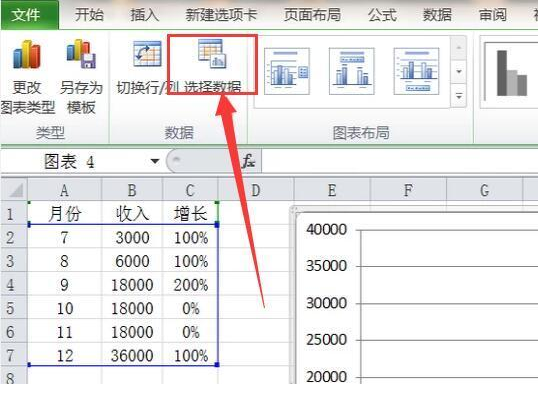
Task: Switch to the 开始 (Home) tab
Action: pos(89,15)
